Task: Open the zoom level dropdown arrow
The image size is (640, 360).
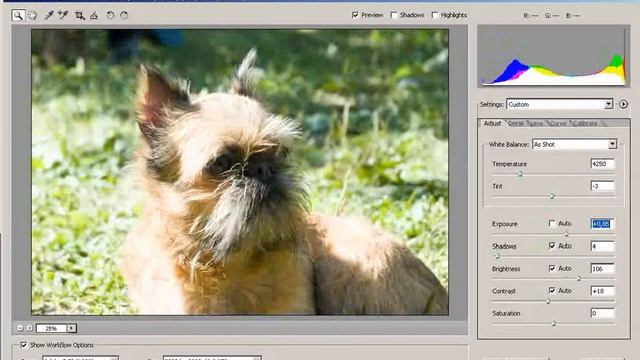Action: point(71,328)
